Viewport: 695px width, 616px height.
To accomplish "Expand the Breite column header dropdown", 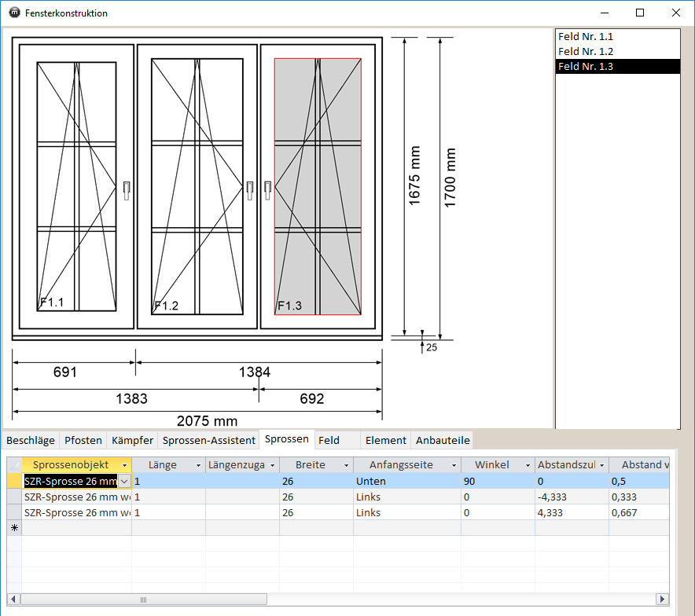I will (x=345, y=465).
